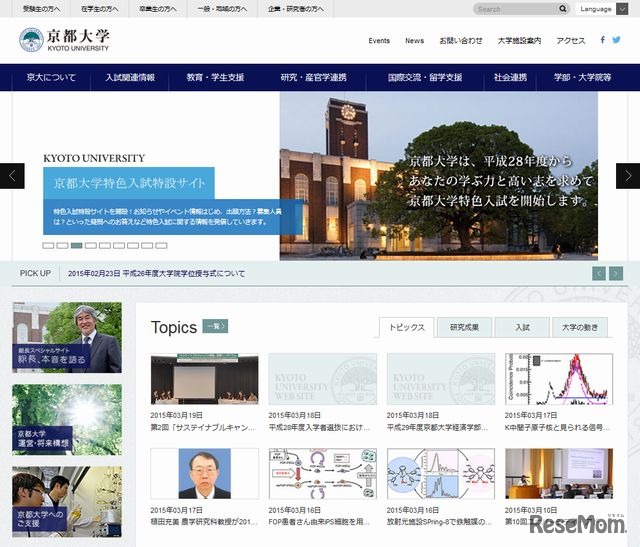
Task: Click into the Search input field
Action: [x=515, y=9]
